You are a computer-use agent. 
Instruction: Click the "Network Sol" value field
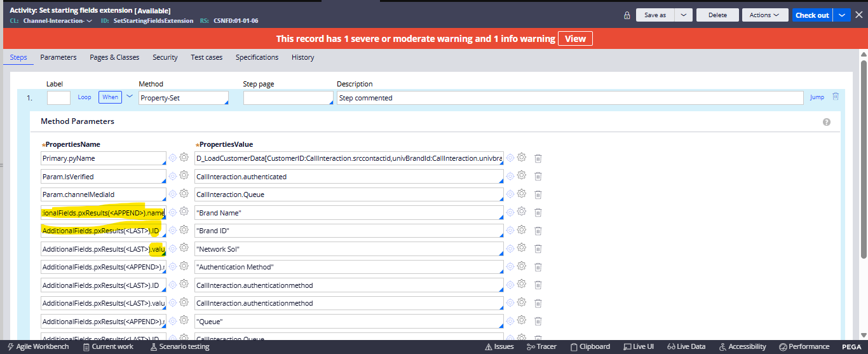point(349,248)
